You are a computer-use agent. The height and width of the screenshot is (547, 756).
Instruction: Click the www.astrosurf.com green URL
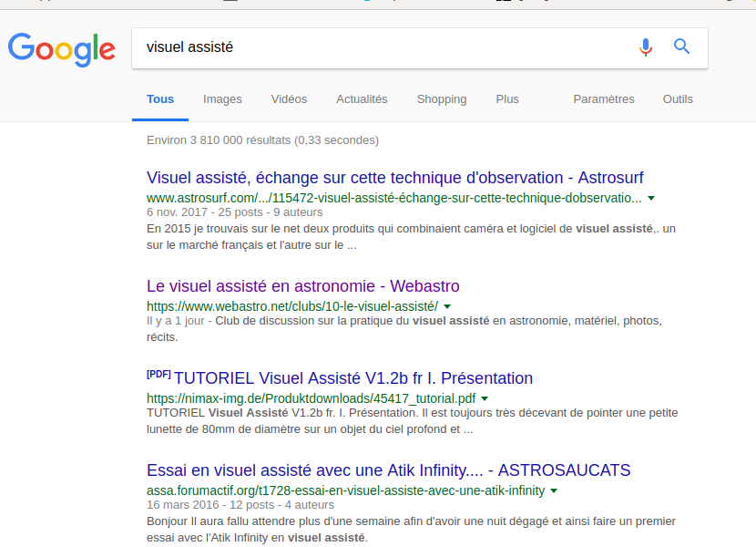[x=393, y=198]
